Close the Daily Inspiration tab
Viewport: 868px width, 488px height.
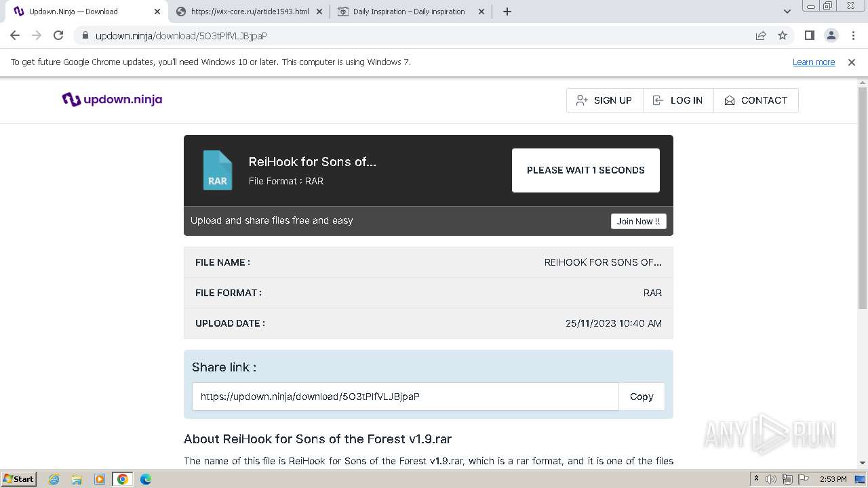click(x=481, y=12)
